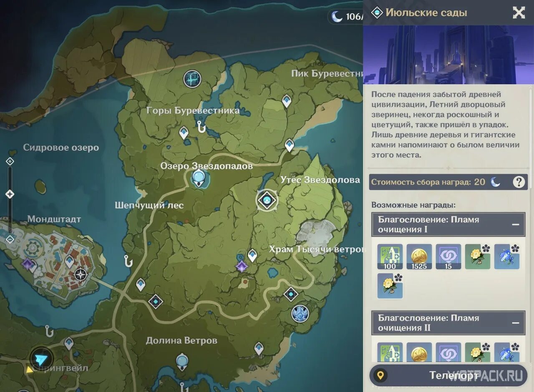Viewport: 534px width, 392px height.
Task: Click the moon resin counter showing 106
Action: (x=346, y=17)
